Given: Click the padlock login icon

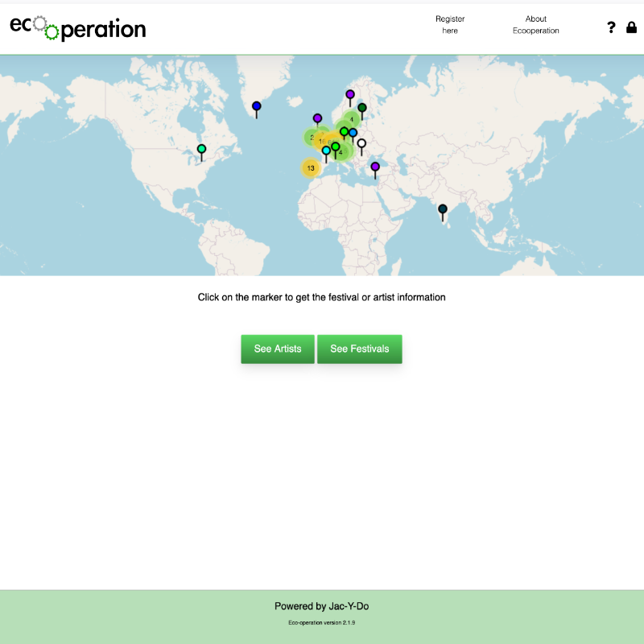Looking at the screenshot, I should tap(632, 27).
